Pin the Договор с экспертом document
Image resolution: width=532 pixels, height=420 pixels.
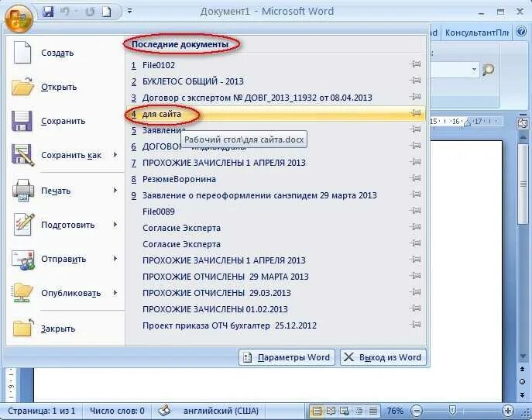pyautogui.click(x=415, y=96)
